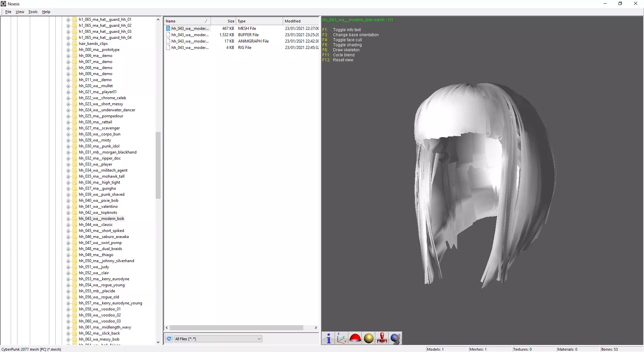Expand the hh_000_ma__prototype tree node

point(68,50)
